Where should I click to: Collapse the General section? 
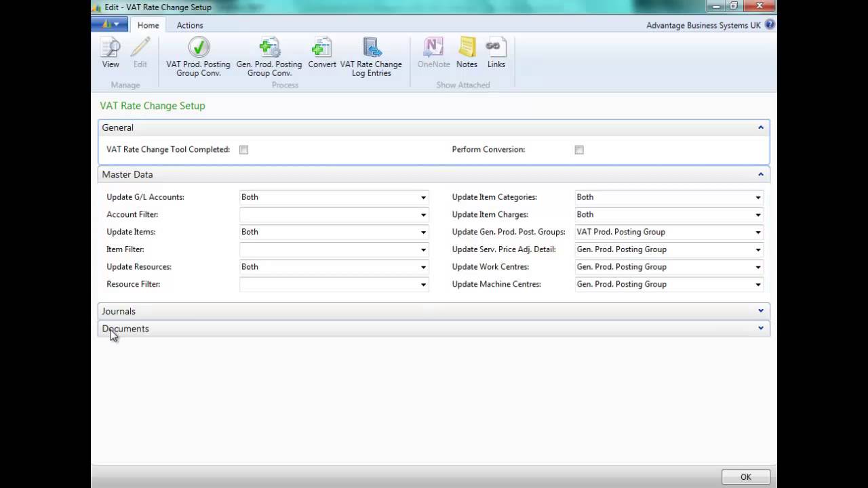(x=761, y=127)
